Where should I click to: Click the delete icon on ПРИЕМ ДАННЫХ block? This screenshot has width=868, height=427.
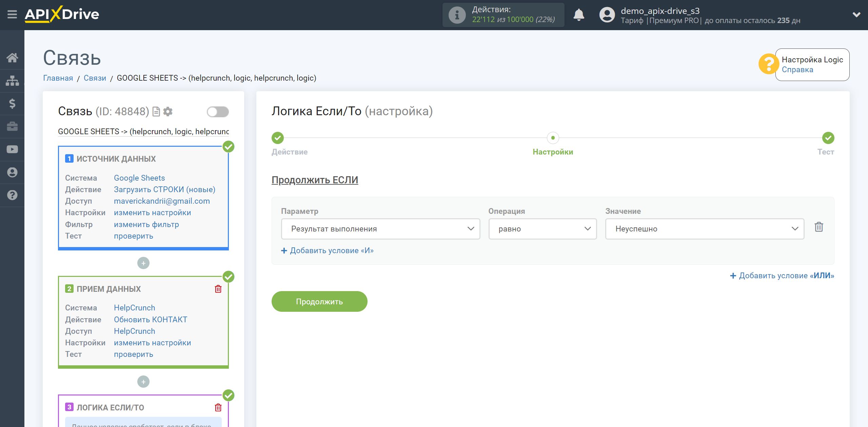(219, 288)
